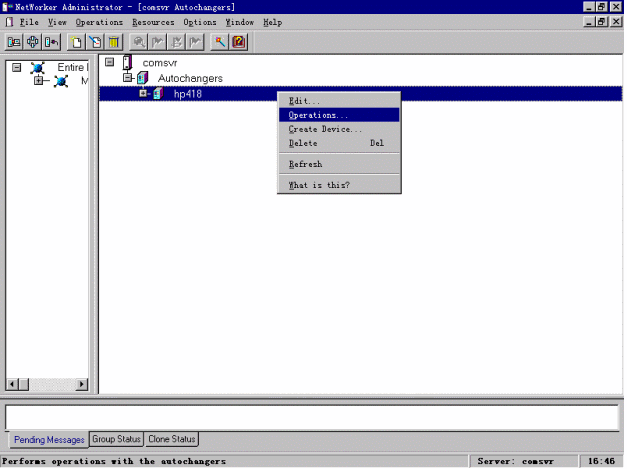Click the comsvr server icon
The image size is (627, 469).
tap(127, 62)
